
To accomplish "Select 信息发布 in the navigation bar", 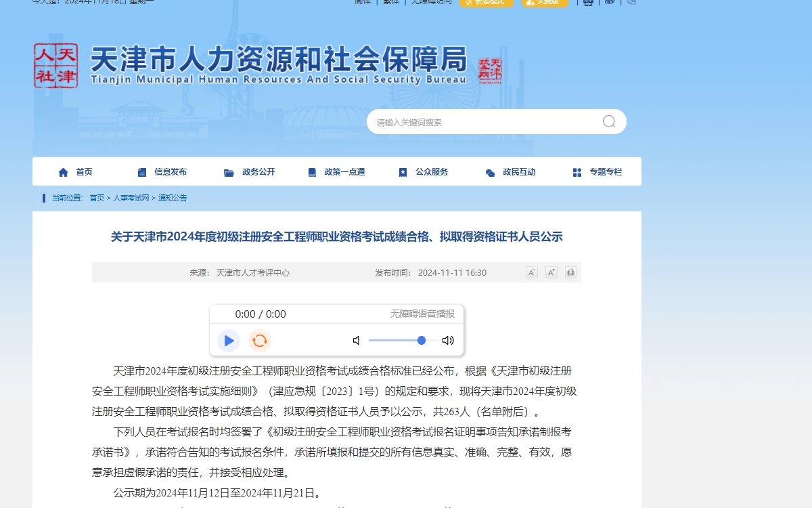I will tap(168, 171).
